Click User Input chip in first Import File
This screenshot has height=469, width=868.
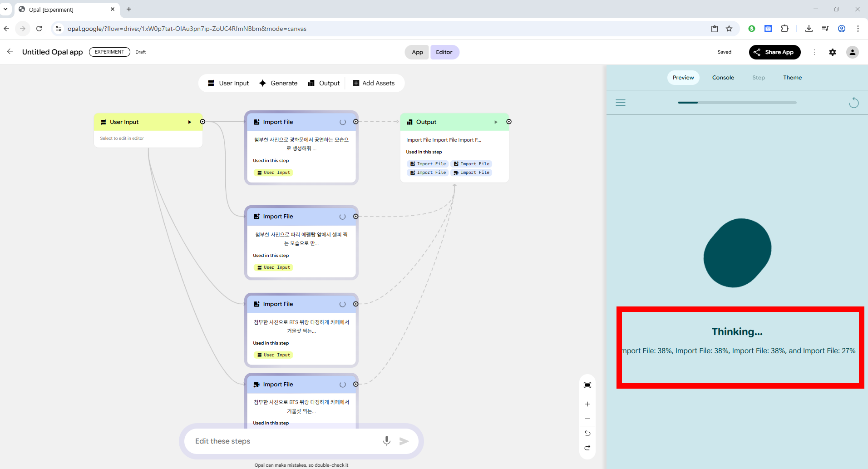(x=274, y=173)
